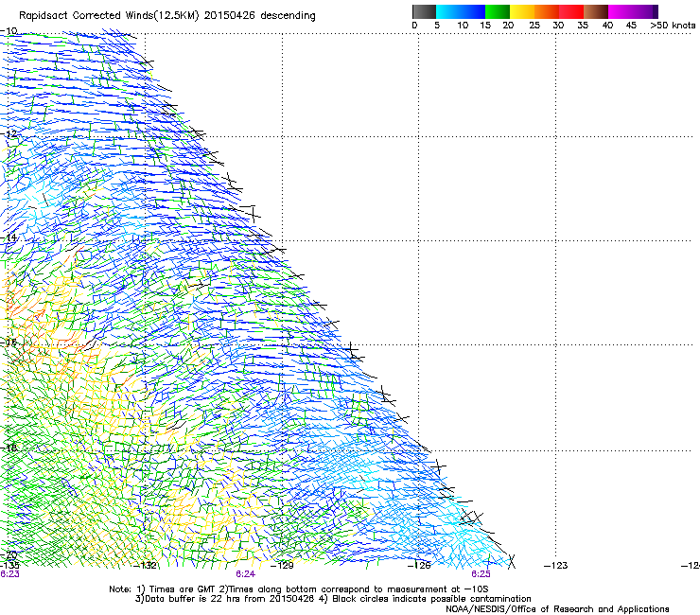Click the '25' legend scale number
700x615 pixels.
[534, 26]
